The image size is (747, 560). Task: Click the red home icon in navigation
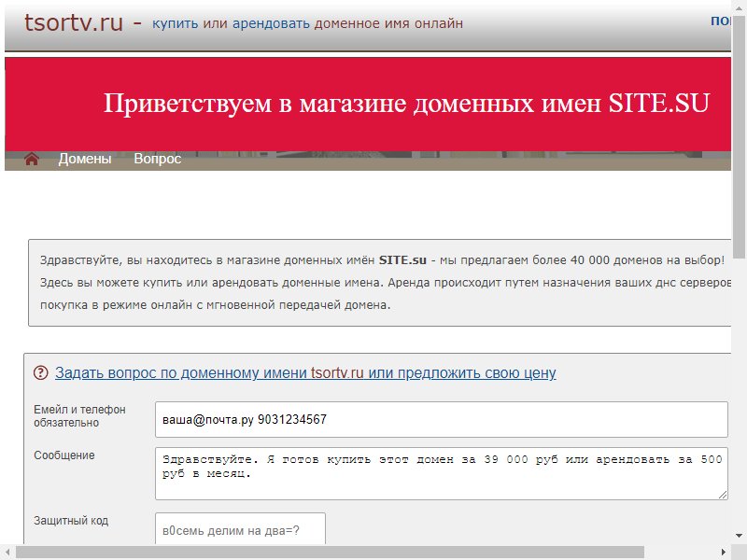[32, 159]
